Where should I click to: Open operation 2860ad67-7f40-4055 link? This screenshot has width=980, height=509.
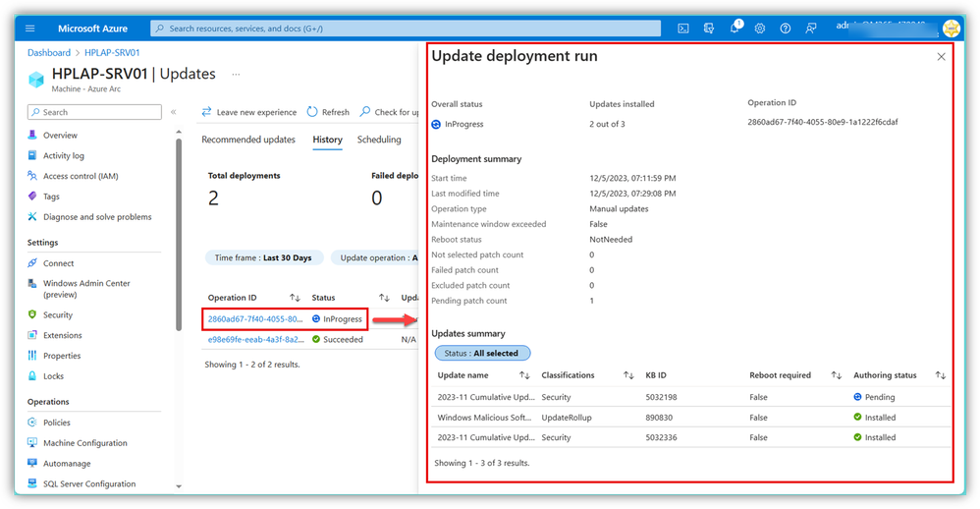point(255,319)
